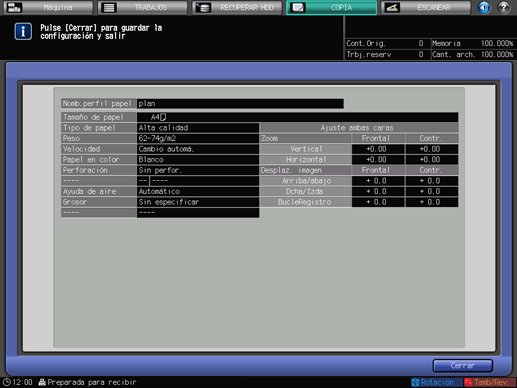
Task: Click the blue information icon
Action: [23, 31]
